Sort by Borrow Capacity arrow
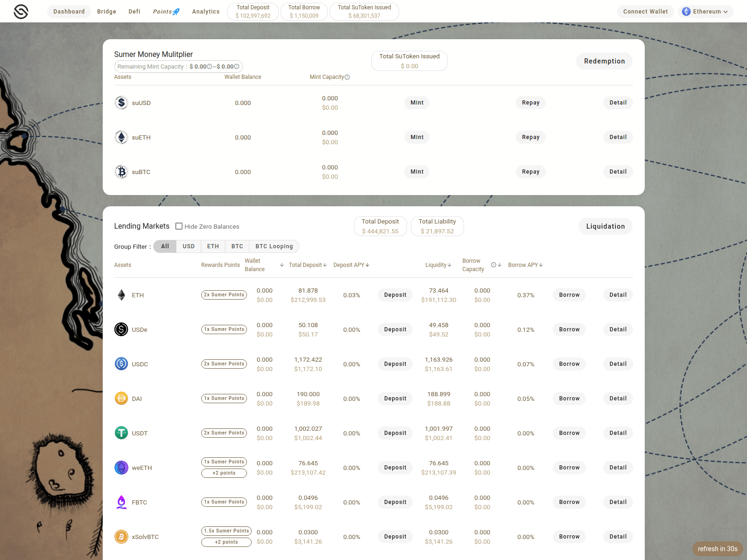 [500, 265]
